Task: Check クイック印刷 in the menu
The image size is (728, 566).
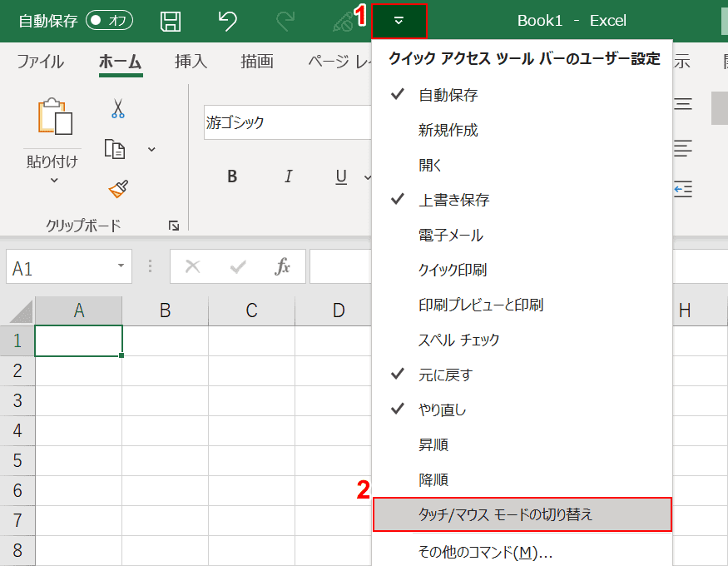Action: pyautogui.click(x=522, y=270)
